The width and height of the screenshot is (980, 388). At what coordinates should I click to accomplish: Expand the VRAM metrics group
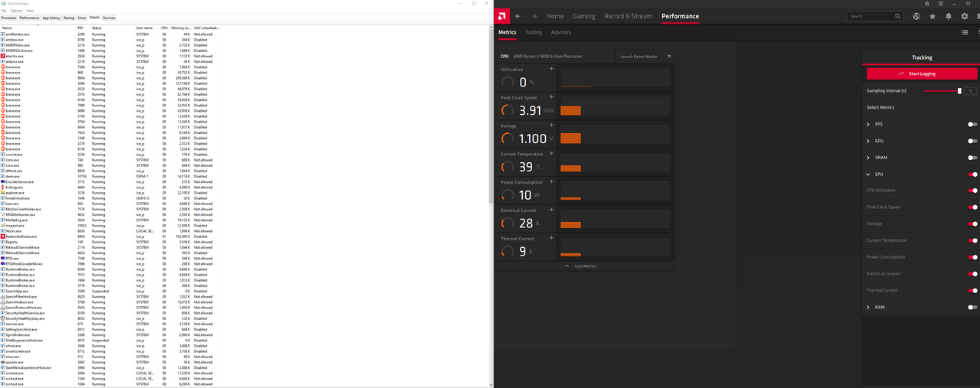coord(868,158)
